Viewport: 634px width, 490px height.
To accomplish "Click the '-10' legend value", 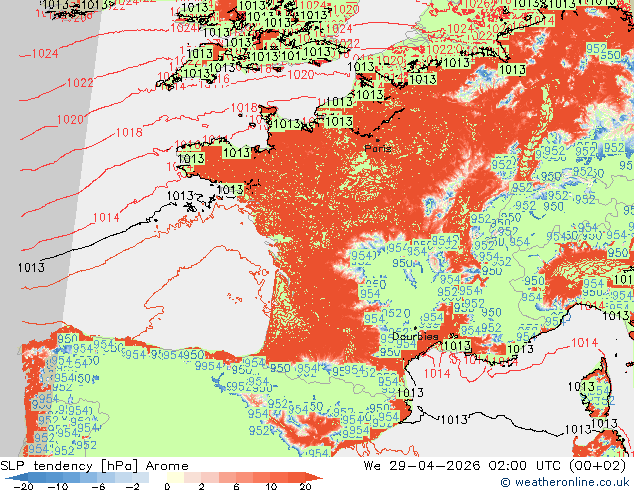I will coord(58,486).
